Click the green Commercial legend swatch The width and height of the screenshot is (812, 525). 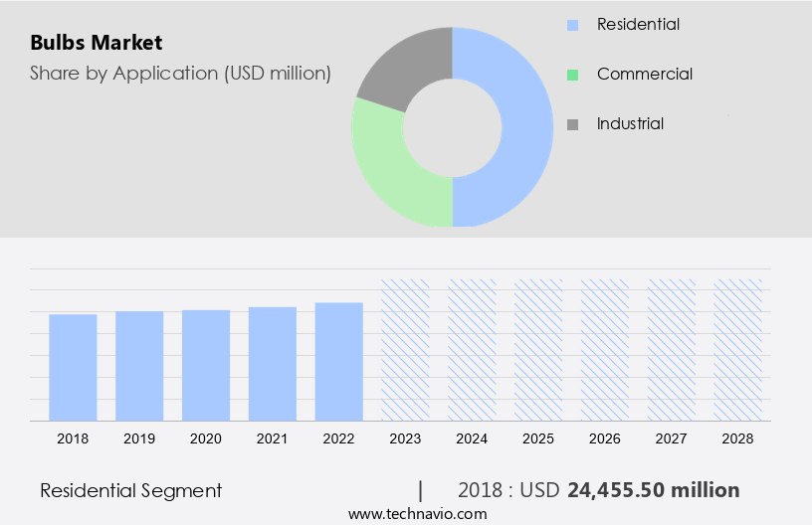572,75
